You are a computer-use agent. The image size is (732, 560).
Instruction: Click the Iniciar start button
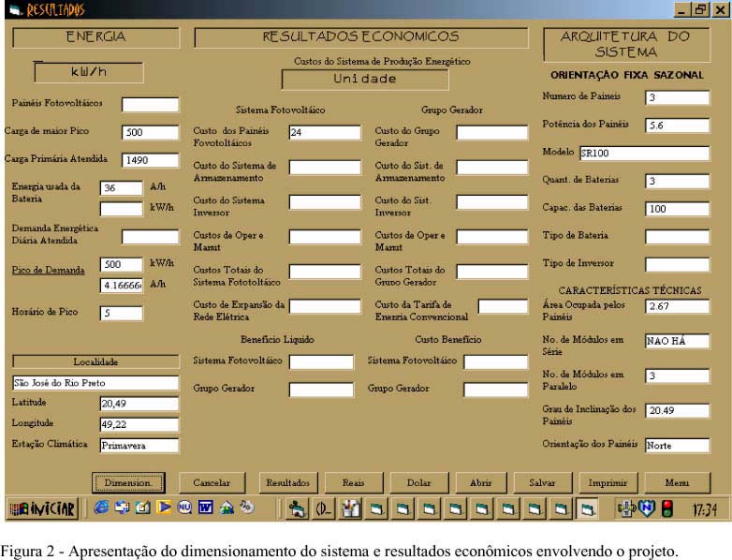click(x=43, y=510)
